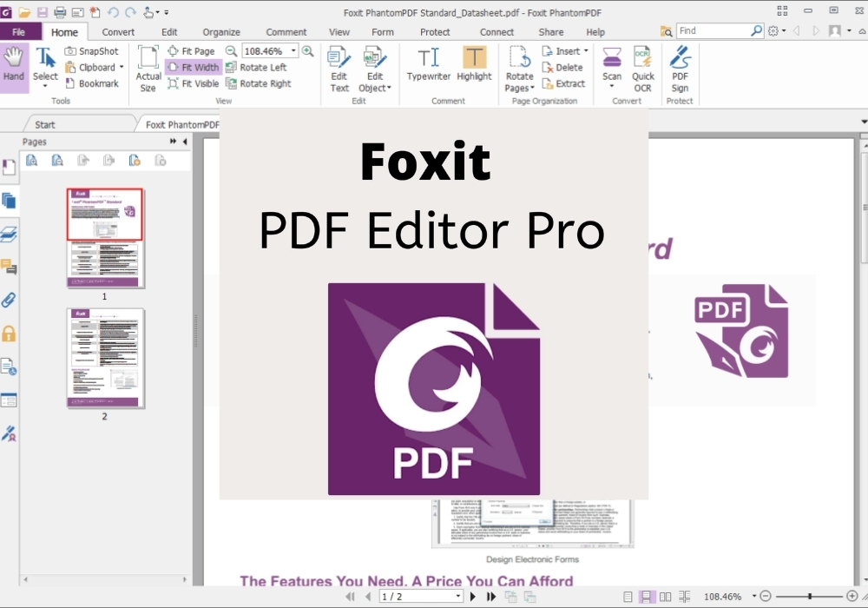Open the File menu
This screenshot has height=608, width=868.
[19, 32]
